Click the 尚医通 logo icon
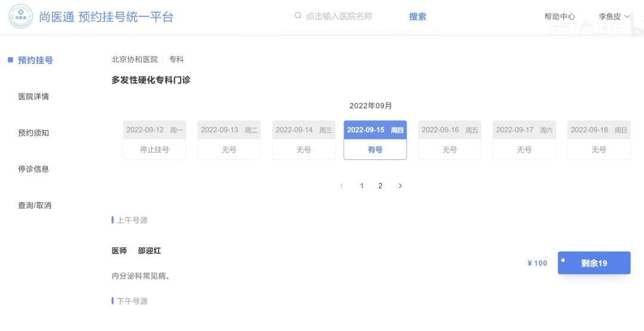644x331 pixels. [x=21, y=17]
